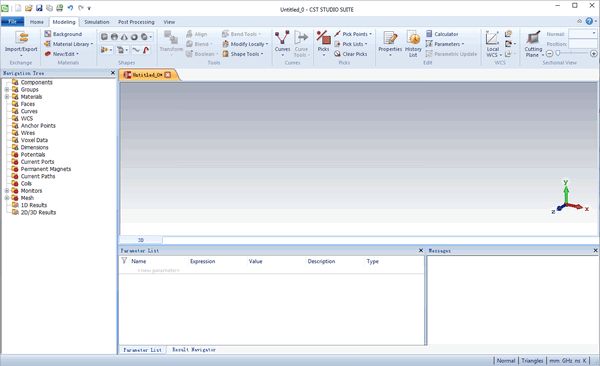Select the 3D view tab
Image resolution: width=600 pixels, height=366 pixels.
coord(140,240)
